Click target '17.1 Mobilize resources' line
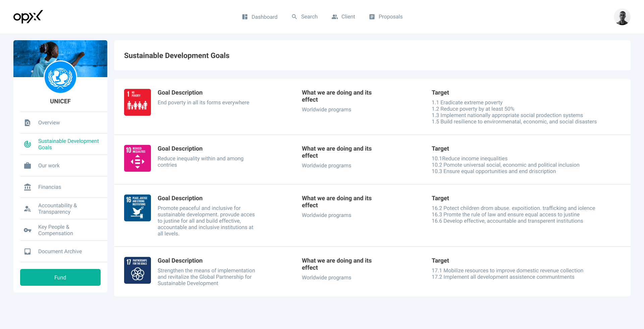644x329 pixels. (507, 271)
